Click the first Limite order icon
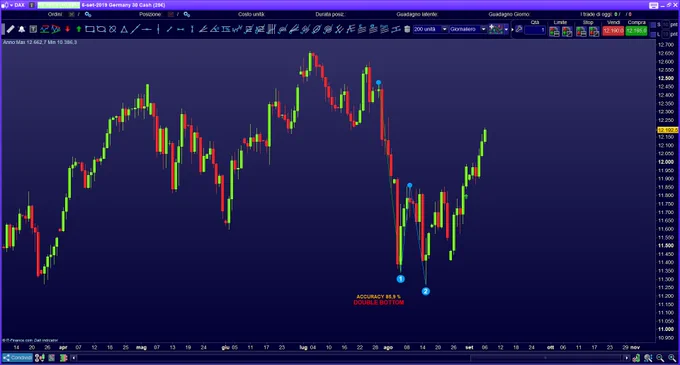Screen dimensions: 680x365 tap(554, 31)
